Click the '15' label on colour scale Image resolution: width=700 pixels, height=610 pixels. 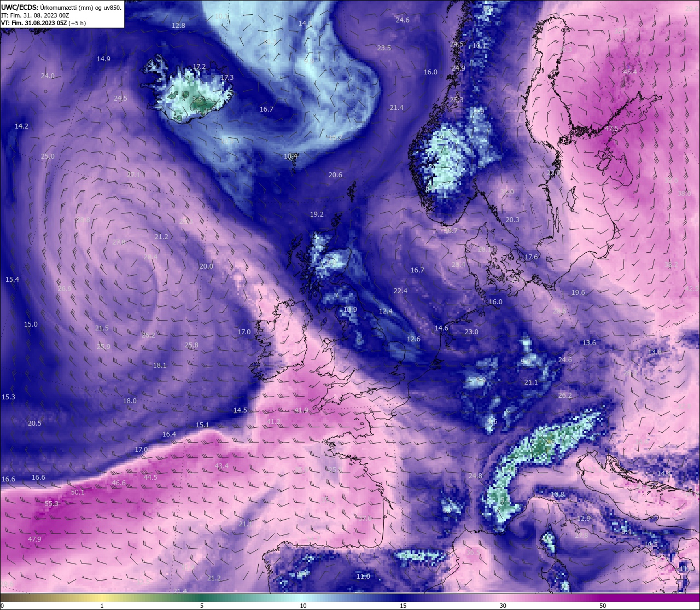[402, 606]
